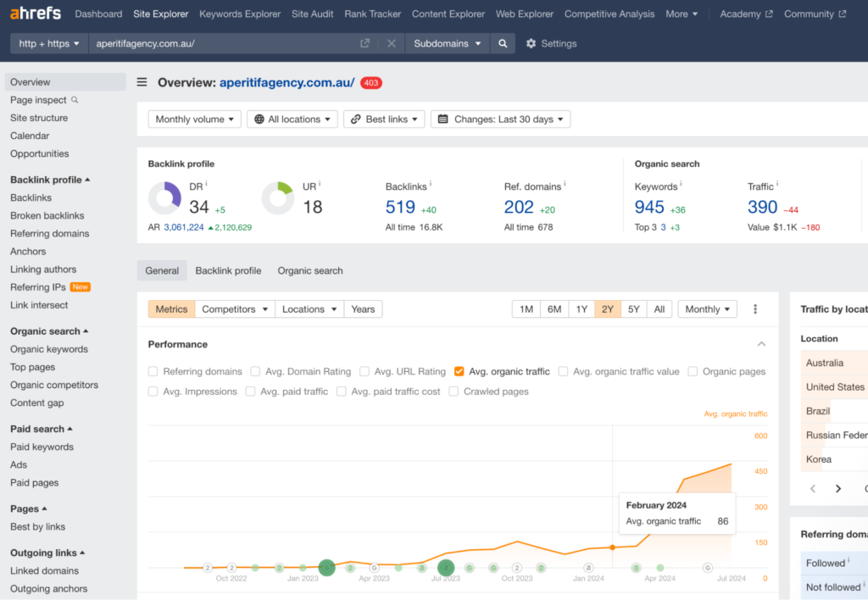Click the DR donut chart
Viewport: 868px width, 600px height.
[165, 197]
